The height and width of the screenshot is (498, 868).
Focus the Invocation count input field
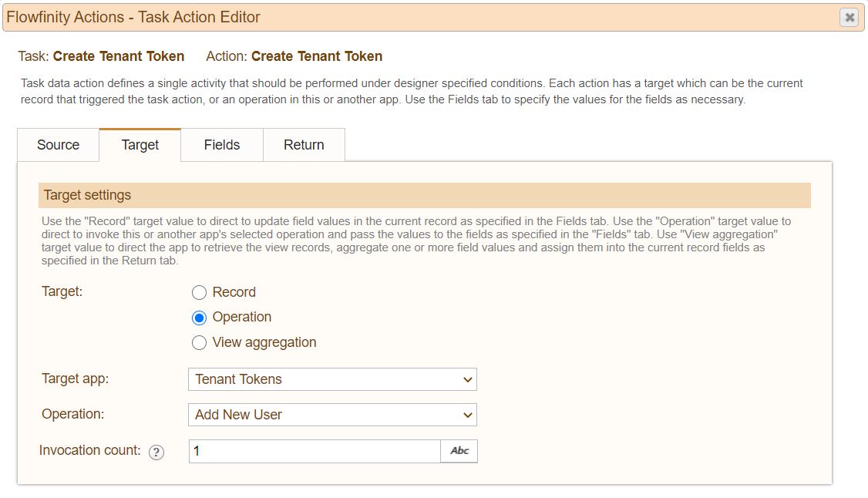pyautogui.click(x=315, y=451)
